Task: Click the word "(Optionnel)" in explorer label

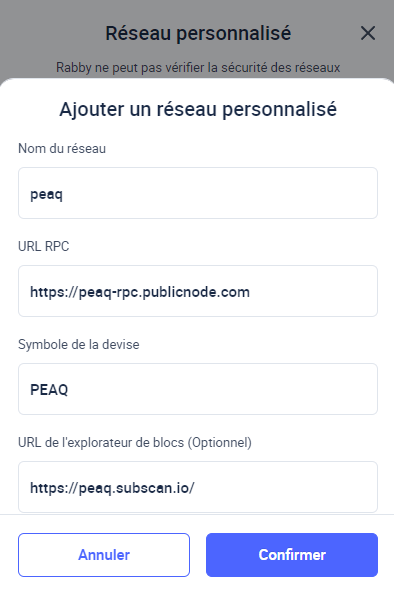Action: (x=219, y=442)
